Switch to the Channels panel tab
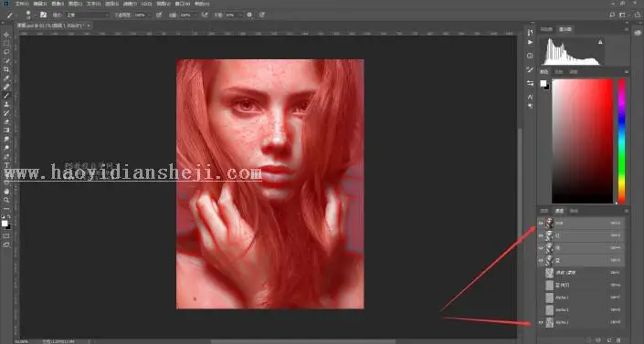Screen dimensions: 644x344 coord(559,211)
